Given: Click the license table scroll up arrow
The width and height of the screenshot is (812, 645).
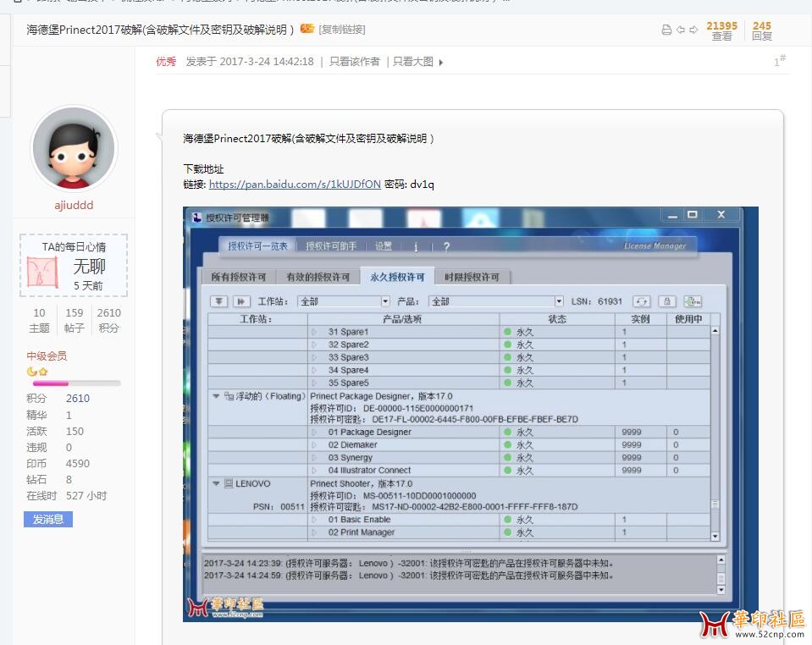Looking at the screenshot, I should point(715,330).
